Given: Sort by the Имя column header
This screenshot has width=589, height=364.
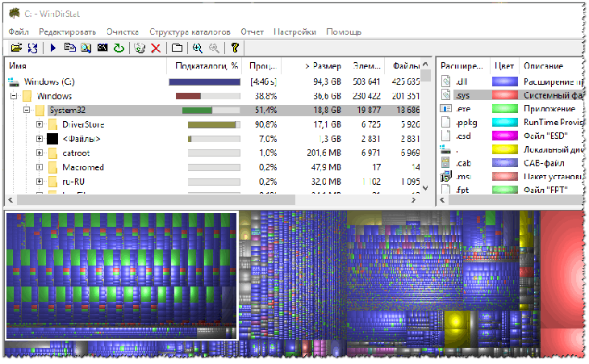Looking at the screenshot, I should click(86, 65).
